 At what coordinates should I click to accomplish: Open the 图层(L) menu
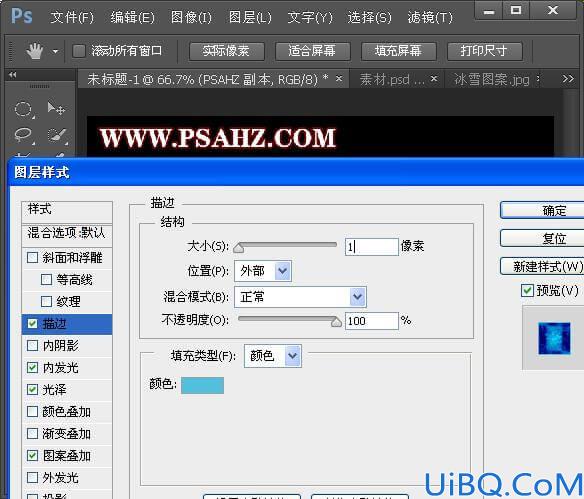pos(250,18)
